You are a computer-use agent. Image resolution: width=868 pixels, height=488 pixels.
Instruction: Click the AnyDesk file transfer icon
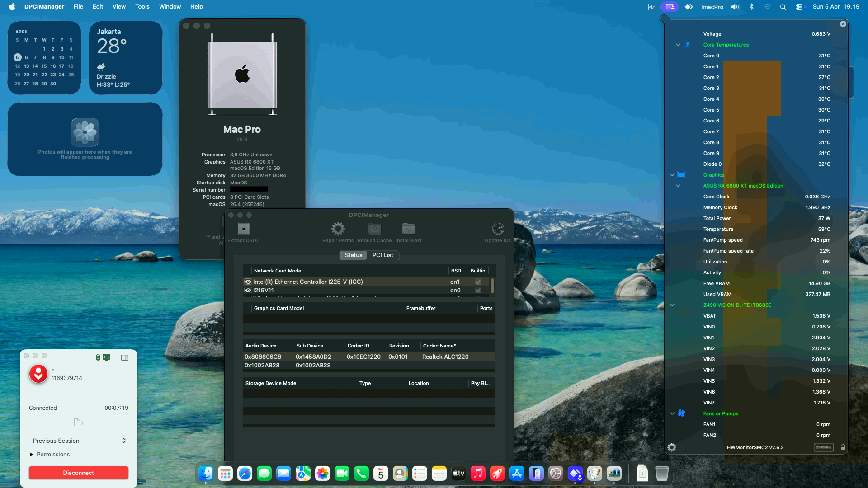[78, 422]
